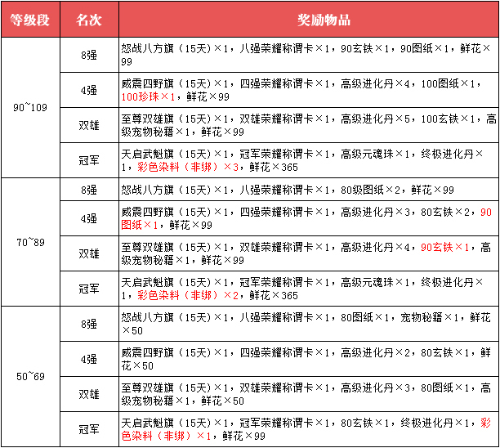
Task: Select reward text containing 鲜花×365 with 彩色染料×3
Action: click(x=308, y=160)
